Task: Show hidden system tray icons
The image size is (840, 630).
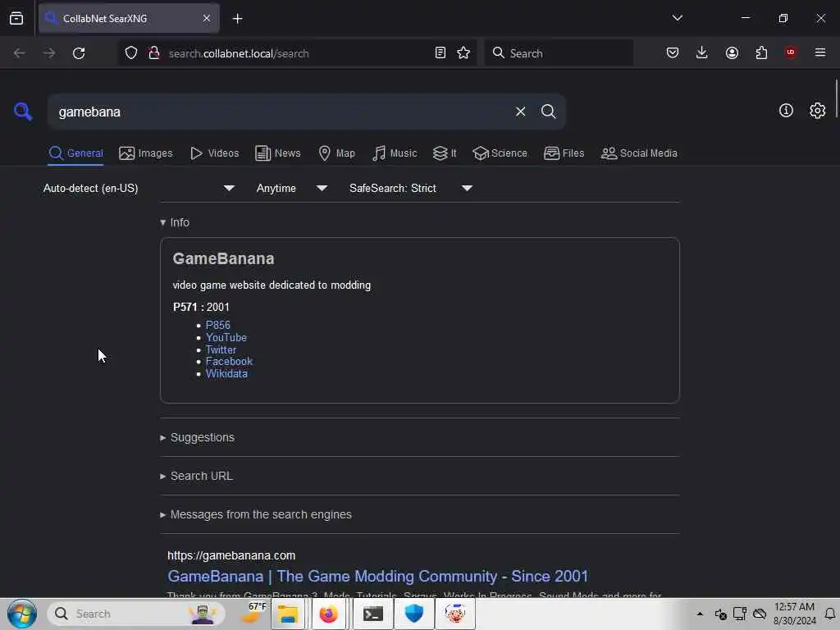Action: coord(700,614)
